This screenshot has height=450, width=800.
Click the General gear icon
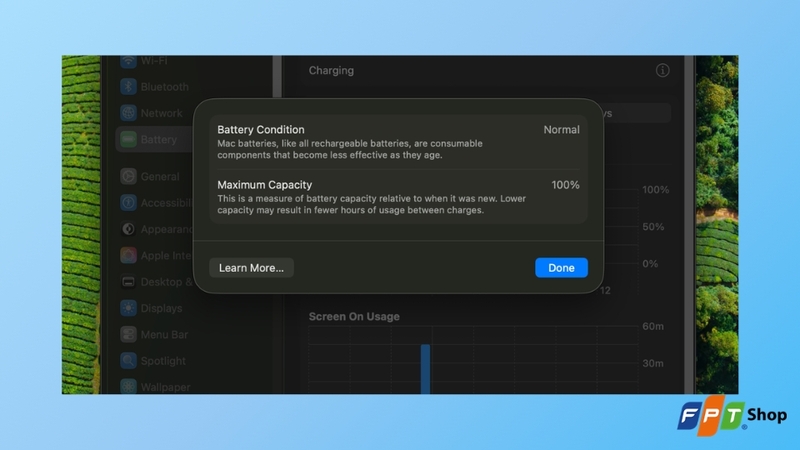129,177
